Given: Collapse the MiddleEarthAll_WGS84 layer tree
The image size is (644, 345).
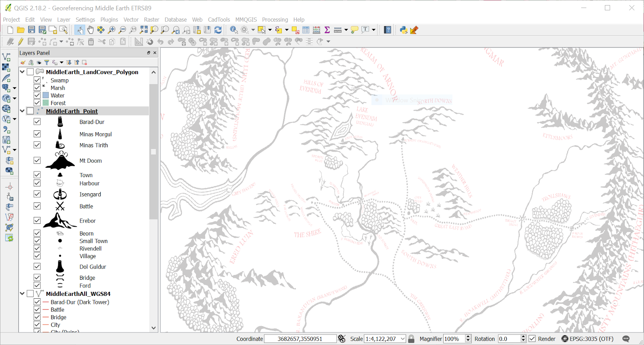Looking at the screenshot, I should pos(23,293).
